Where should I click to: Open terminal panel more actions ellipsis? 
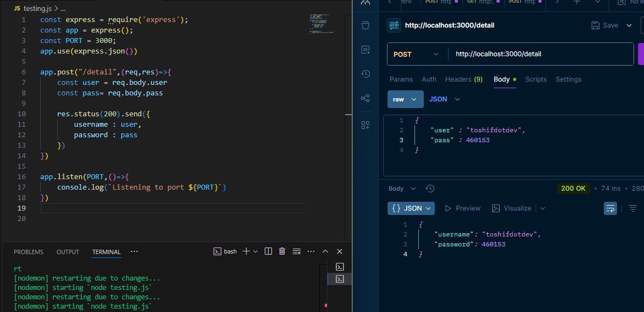pos(311,251)
